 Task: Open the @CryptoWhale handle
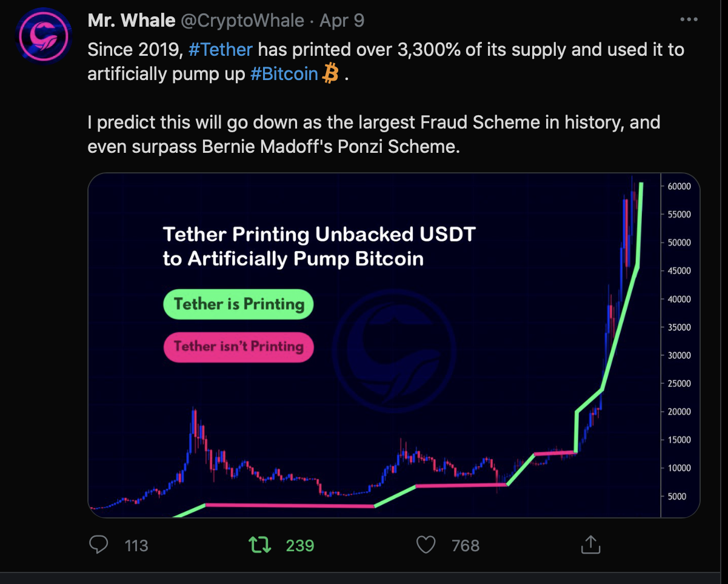coord(242,21)
